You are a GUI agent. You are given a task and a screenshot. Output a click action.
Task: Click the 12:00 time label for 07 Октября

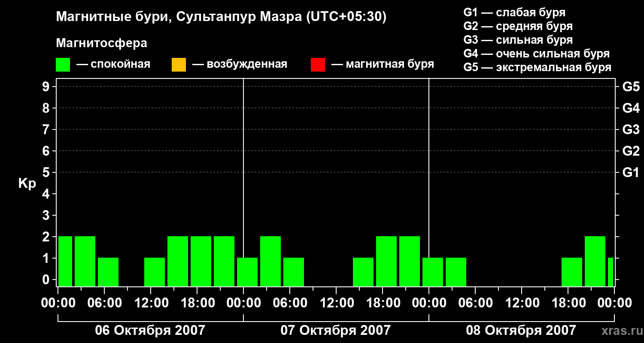click(336, 303)
